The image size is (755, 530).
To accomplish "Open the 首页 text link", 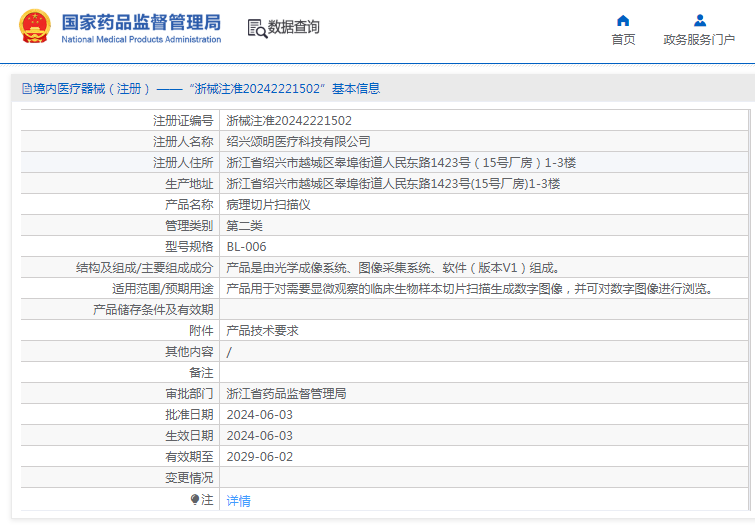I will point(623,39).
